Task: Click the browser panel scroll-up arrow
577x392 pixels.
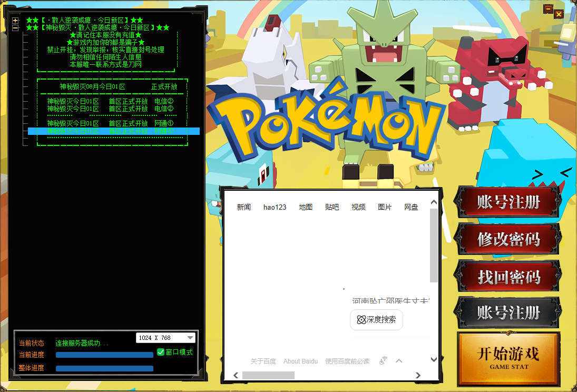Action: (434, 202)
